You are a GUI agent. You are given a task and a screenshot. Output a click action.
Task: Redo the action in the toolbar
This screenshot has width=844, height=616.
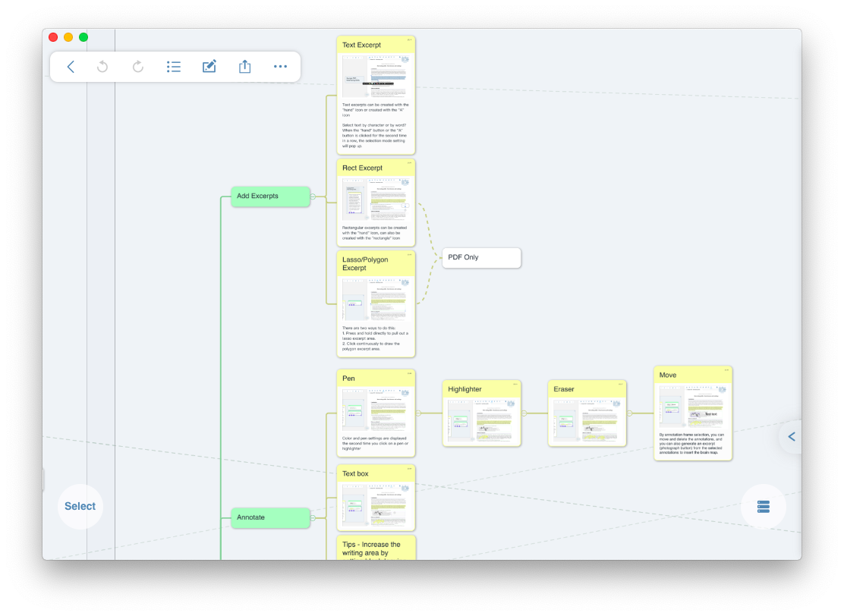[138, 67]
